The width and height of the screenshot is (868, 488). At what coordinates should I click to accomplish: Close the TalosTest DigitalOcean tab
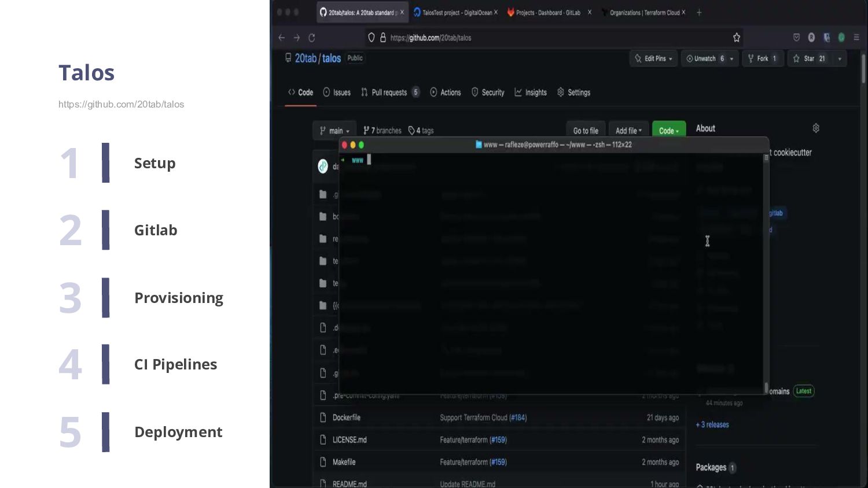click(x=496, y=12)
